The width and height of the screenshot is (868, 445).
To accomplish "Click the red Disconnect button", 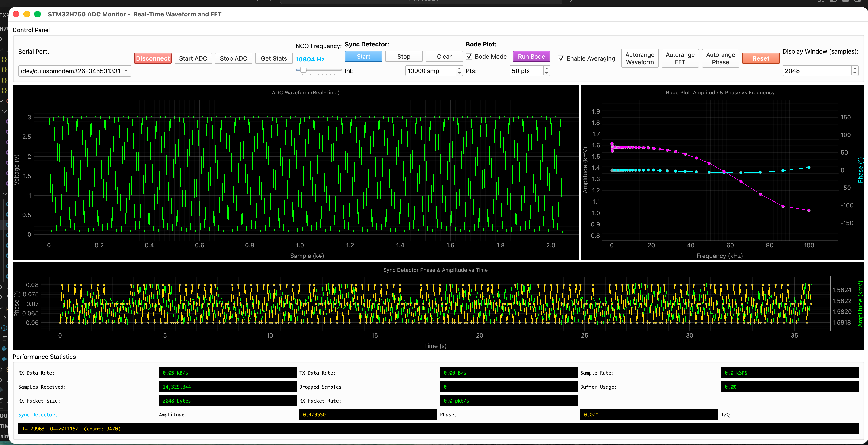I will [x=153, y=58].
